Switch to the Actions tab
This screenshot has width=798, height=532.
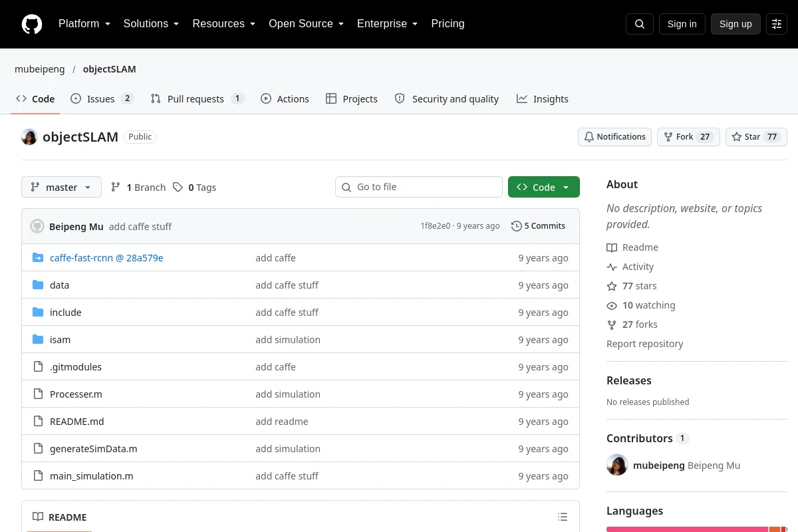[285, 98]
